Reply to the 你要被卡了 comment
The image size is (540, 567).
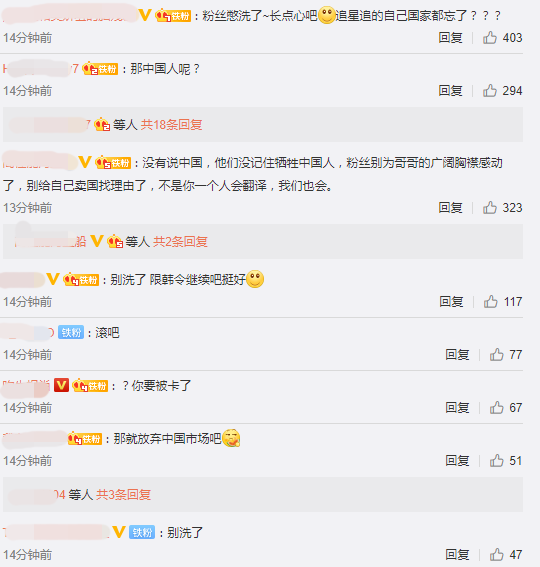pyautogui.click(x=457, y=408)
